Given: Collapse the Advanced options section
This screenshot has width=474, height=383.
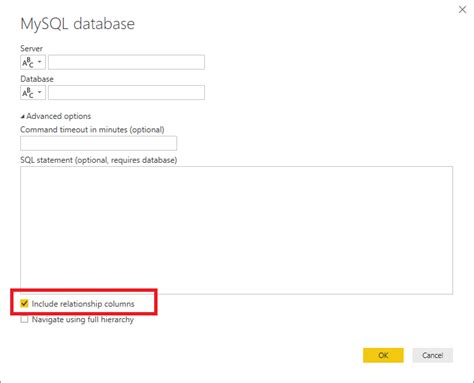Looking at the screenshot, I should (x=56, y=116).
